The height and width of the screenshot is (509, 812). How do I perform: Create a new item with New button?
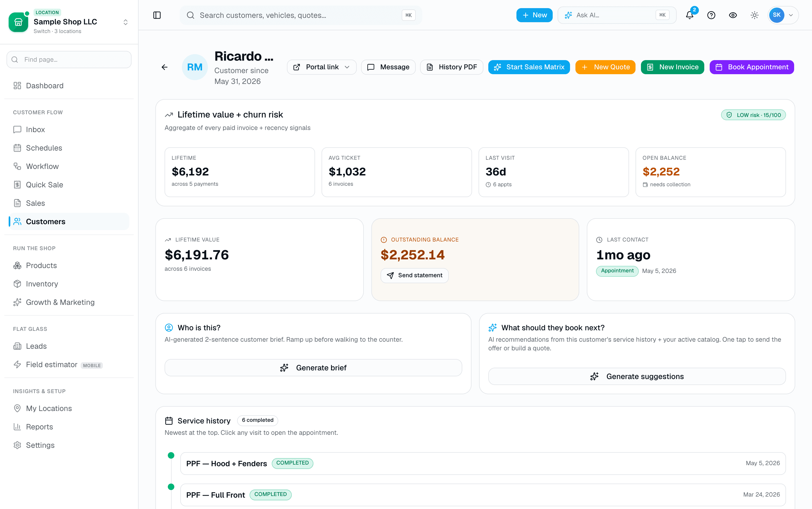pyautogui.click(x=534, y=15)
